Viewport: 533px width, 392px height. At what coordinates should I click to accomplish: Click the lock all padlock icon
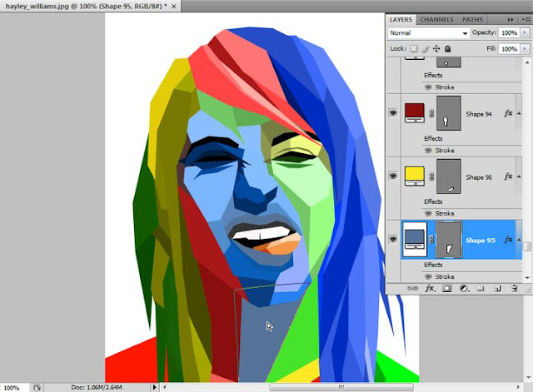pos(448,49)
